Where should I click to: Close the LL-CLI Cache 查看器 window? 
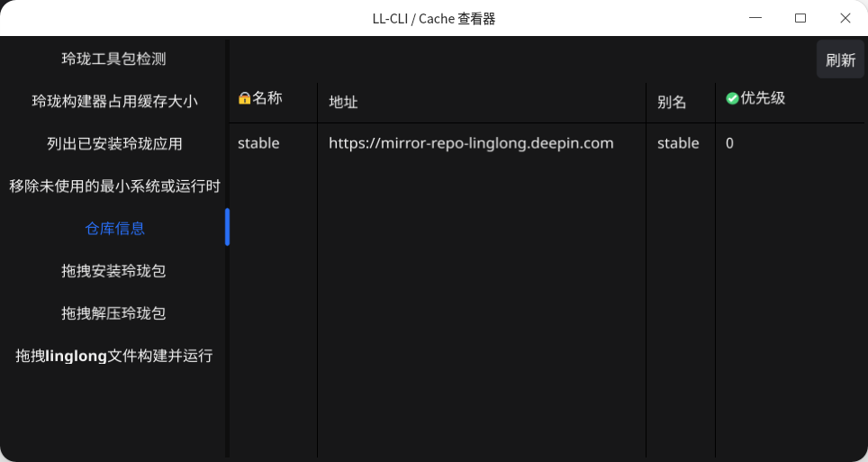[x=845, y=18]
